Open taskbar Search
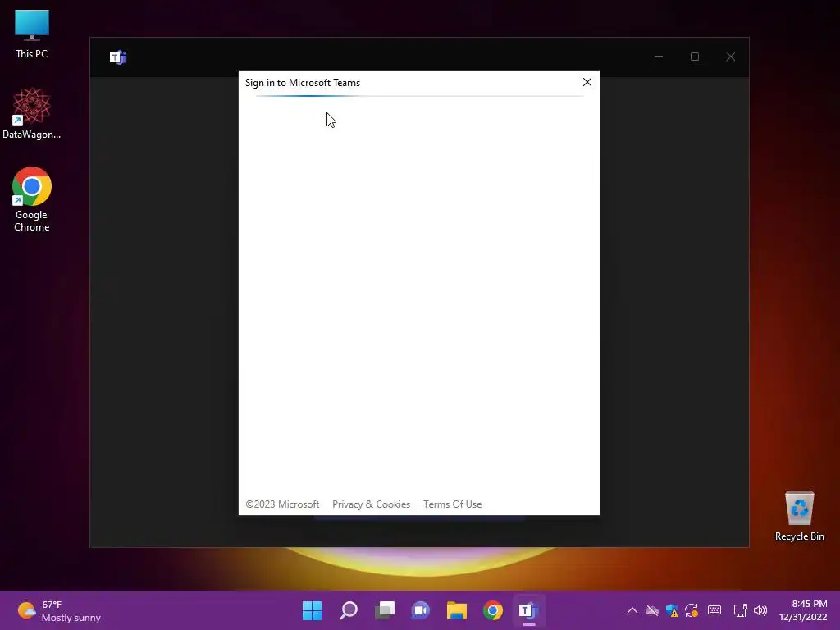Viewport: 840px width, 630px height. 349,610
